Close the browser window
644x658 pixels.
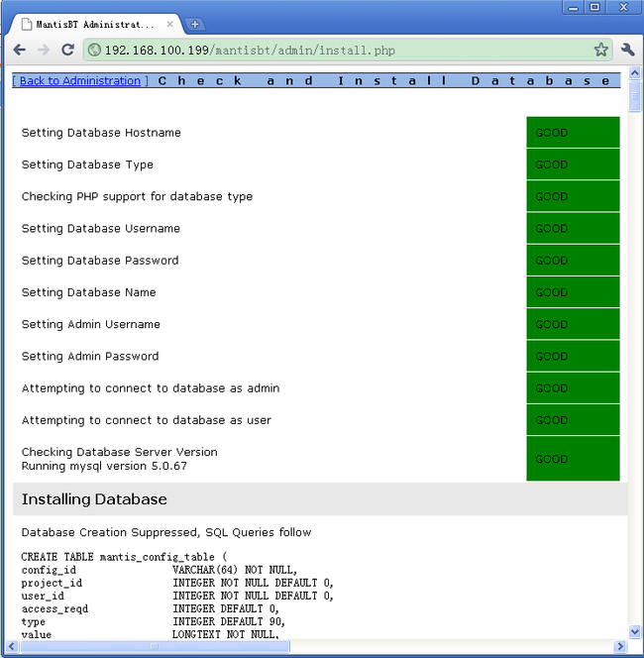click(x=623, y=8)
